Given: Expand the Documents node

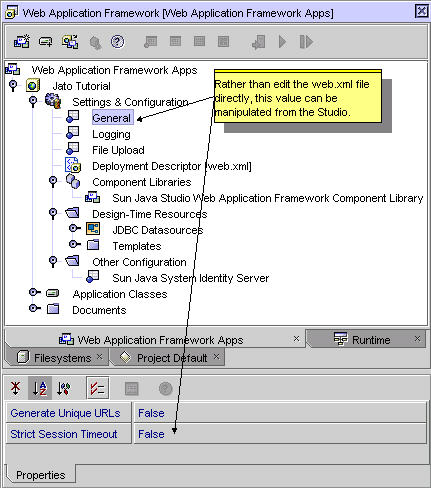Looking at the screenshot, I should [35, 309].
